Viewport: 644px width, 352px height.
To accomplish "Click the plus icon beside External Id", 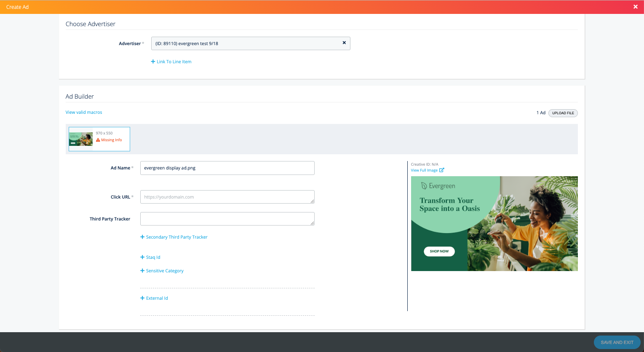I will click(x=142, y=298).
